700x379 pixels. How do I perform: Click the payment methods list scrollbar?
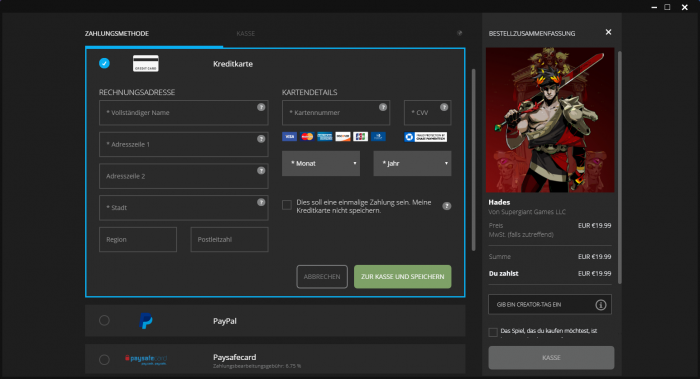click(473, 159)
